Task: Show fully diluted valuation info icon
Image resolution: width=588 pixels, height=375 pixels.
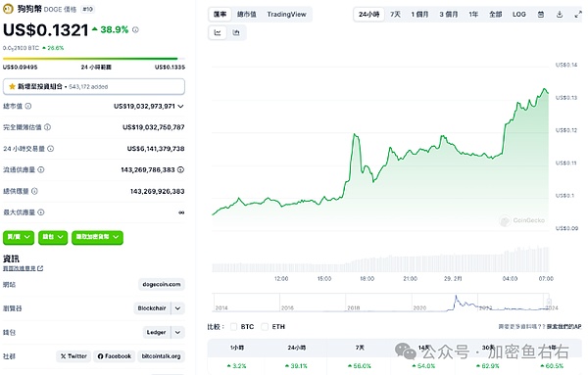Action: click(x=47, y=127)
